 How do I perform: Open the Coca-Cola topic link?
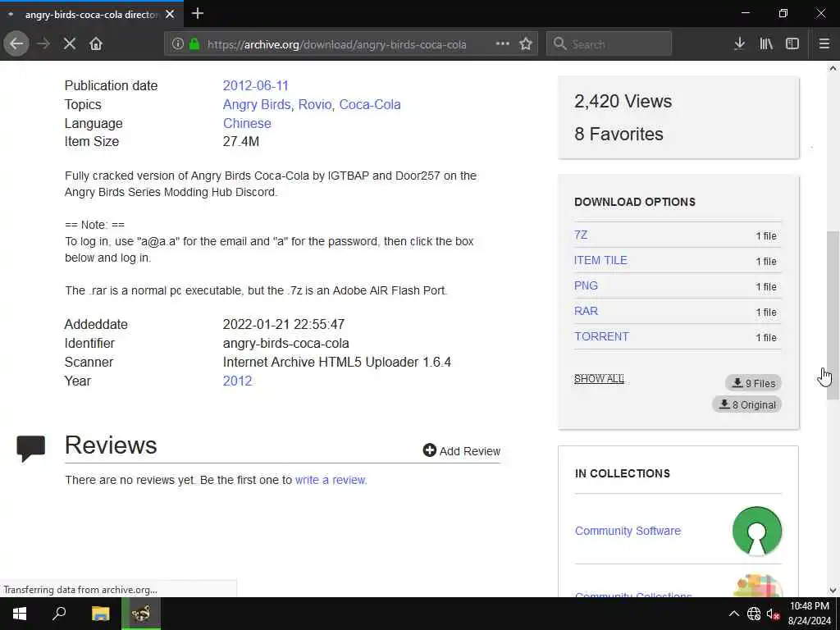tap(370, 104)
